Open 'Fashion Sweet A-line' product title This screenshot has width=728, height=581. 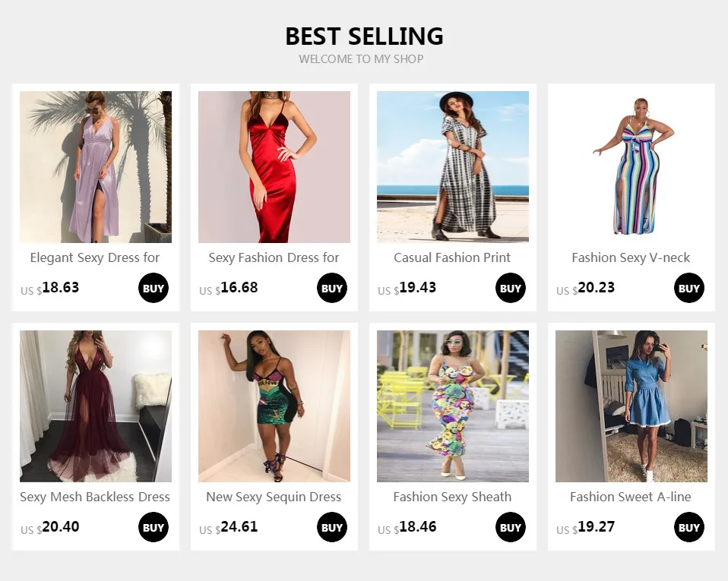(631, 497)
